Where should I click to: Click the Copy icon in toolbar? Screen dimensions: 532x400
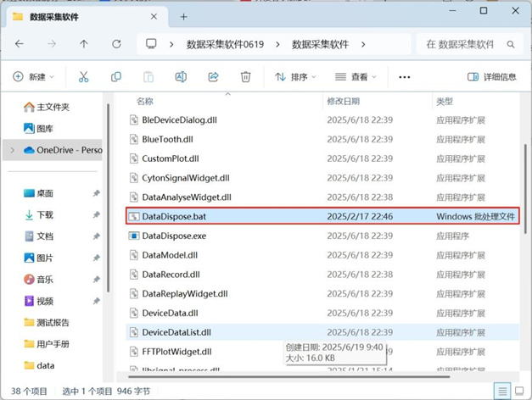pos(116,77)
